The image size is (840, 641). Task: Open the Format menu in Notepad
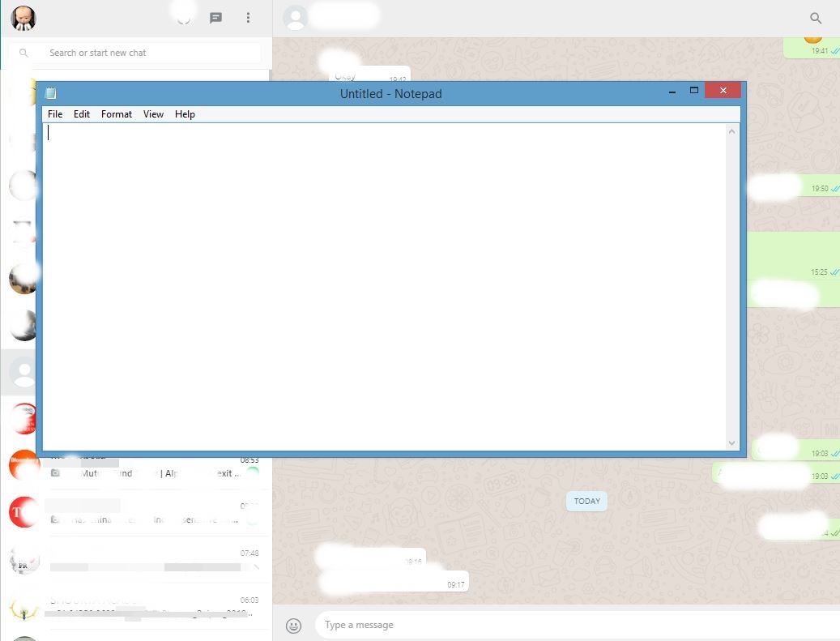tap(117, 114)
